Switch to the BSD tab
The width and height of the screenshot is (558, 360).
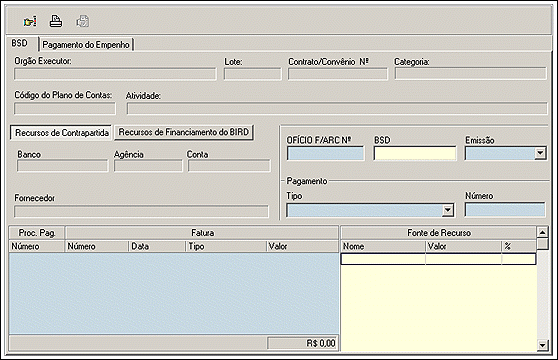pyautogui.click(x=20, y=43)
